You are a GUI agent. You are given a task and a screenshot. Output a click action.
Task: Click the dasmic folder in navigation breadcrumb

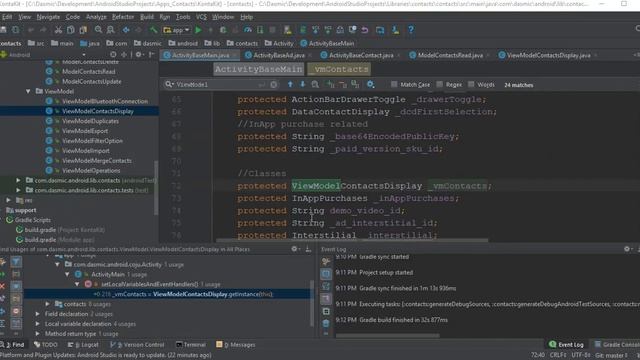[x=148, y=43]
